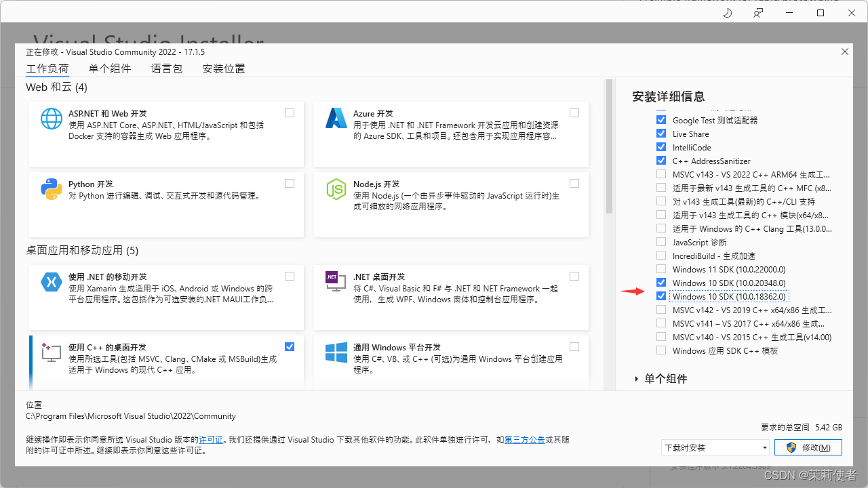
Task: Uncheck the Live Share component
Action: point(661,134)
